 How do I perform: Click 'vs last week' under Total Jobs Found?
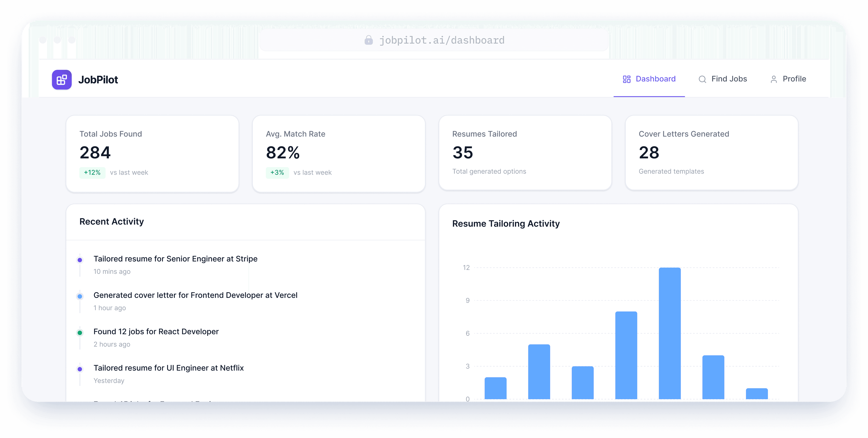(x=129, y=172)
